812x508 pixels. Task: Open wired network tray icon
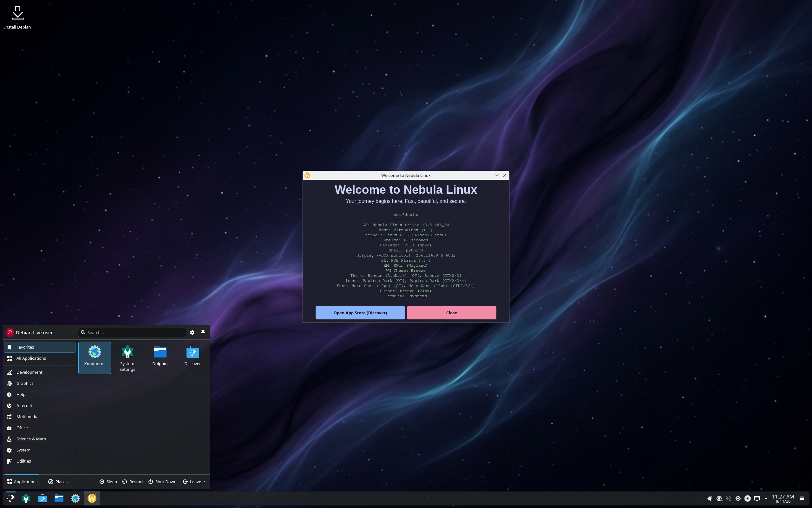point(757,498)
